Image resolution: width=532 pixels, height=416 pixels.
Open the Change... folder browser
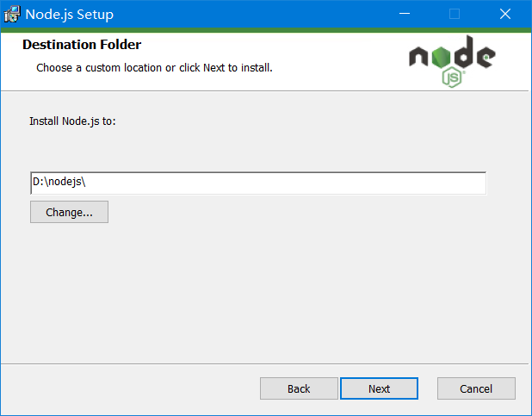[x=69, y=212]
